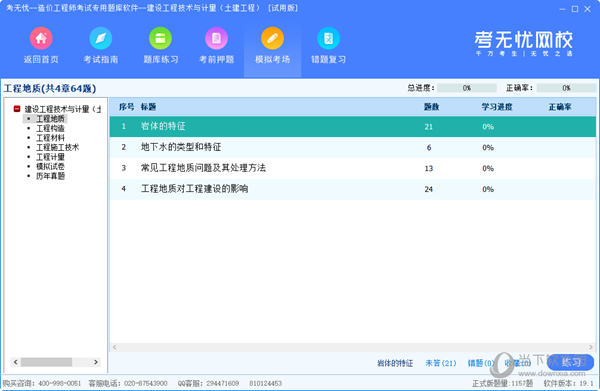The height and width of the screenshot is (391, 600).
Task: Click 正式版题量 in status bar
Action: (502, 383)
